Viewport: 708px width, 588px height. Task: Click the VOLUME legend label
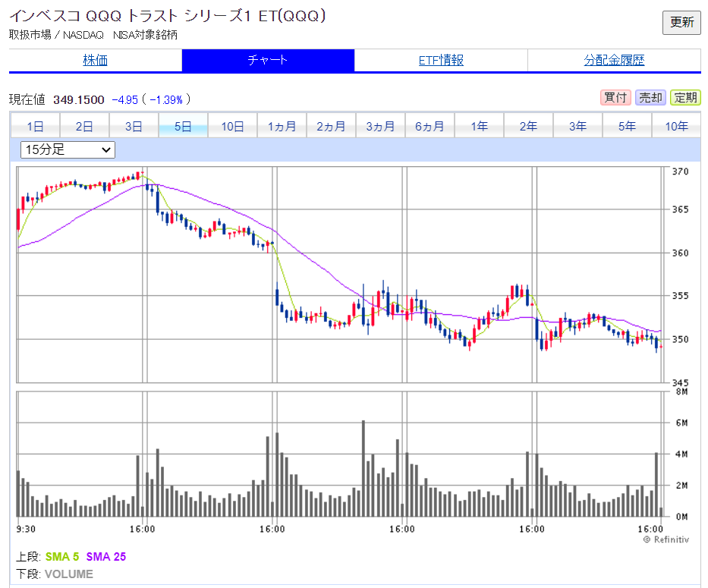tap(68, 574)
